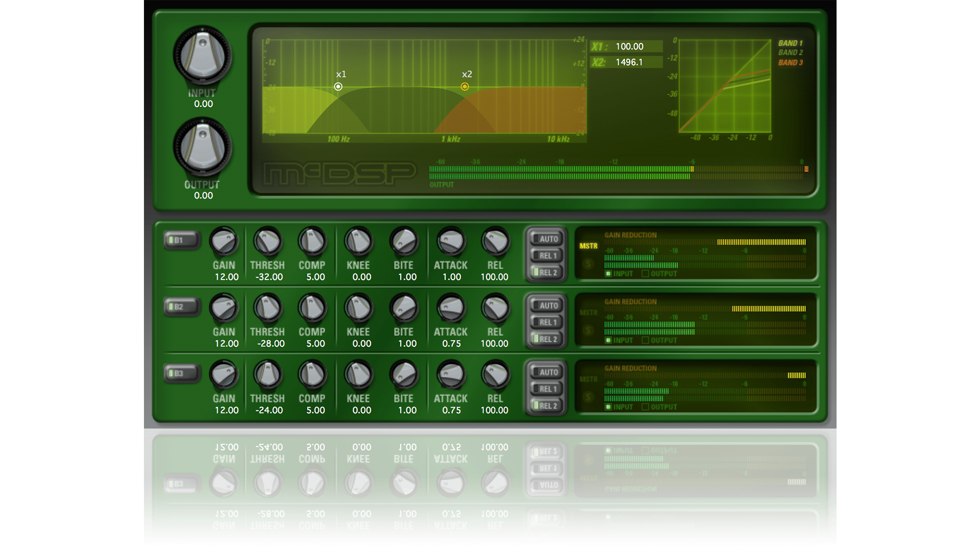
Task: Click the band 3 KNEE knob
Action: [x=358, y=375]
